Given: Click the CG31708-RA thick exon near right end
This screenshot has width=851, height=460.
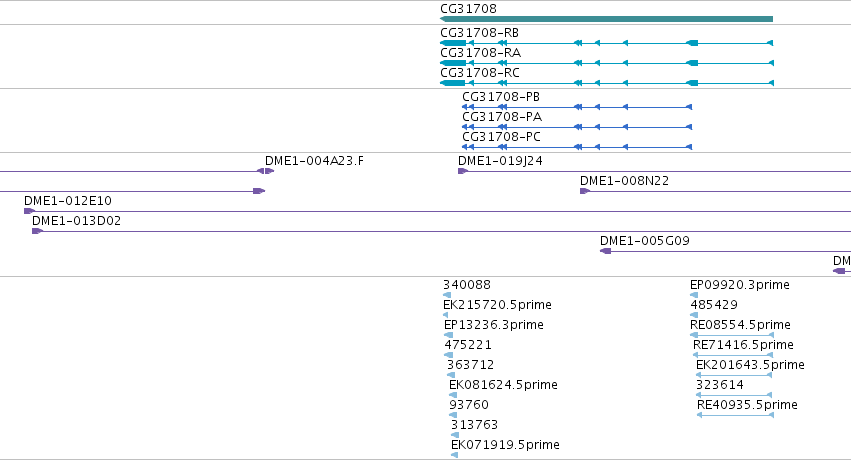Looking at the screenshot, I should pos(692,63).
